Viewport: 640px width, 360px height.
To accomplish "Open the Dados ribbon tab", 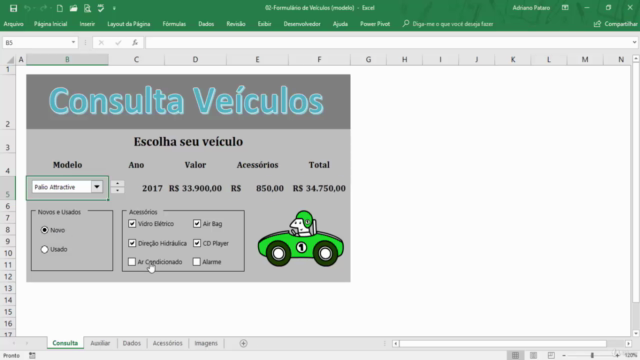I will tap(206, 24).
